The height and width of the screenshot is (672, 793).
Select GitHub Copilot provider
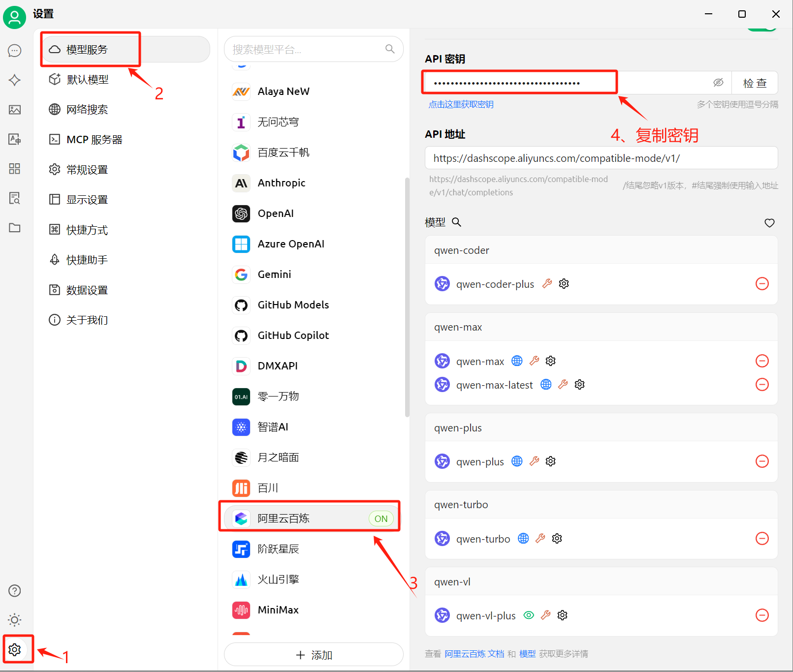314,336
